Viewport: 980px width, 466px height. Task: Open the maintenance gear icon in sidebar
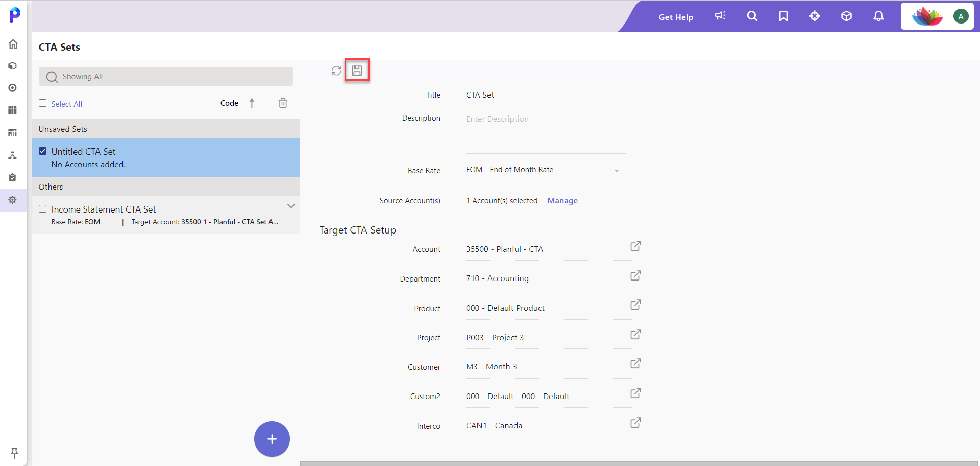(x=13, y=200)
